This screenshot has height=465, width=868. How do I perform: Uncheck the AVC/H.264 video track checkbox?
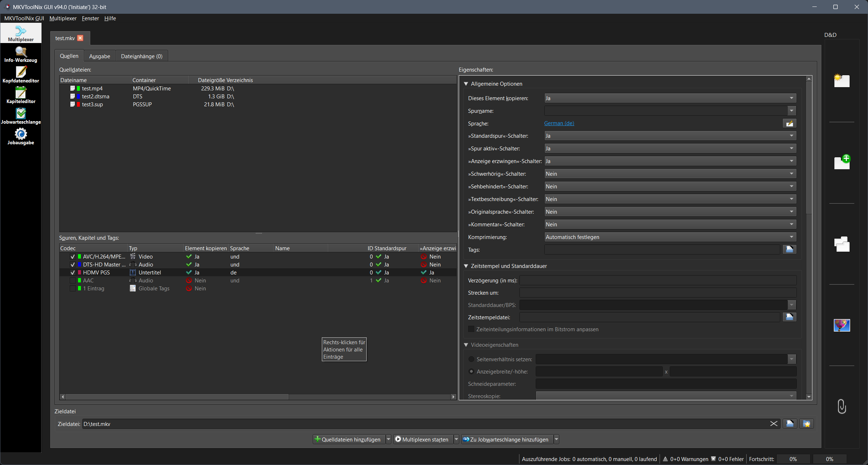[x=73, y=257]
